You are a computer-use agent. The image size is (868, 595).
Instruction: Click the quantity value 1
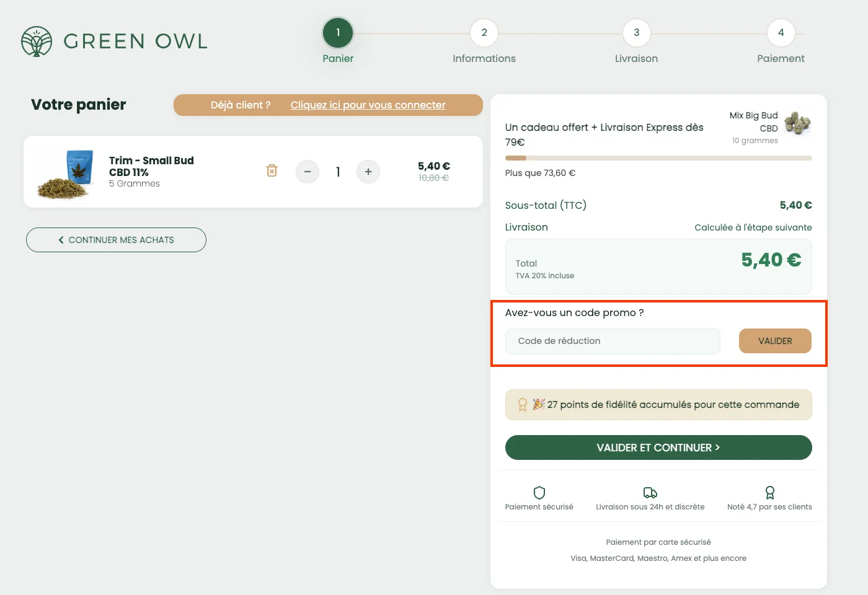(338, 172)
